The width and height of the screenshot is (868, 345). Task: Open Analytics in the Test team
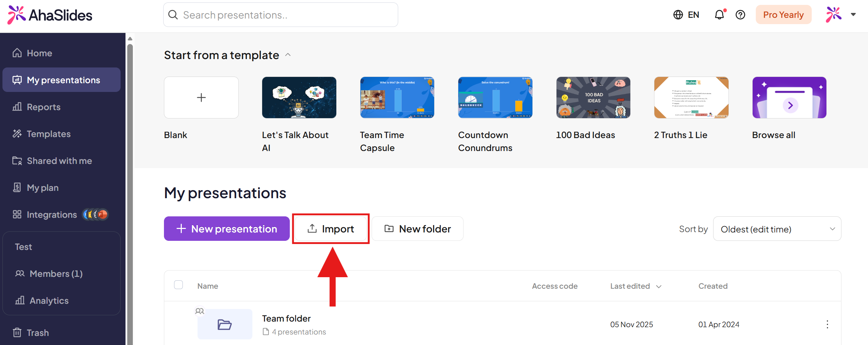pos(49,301)
